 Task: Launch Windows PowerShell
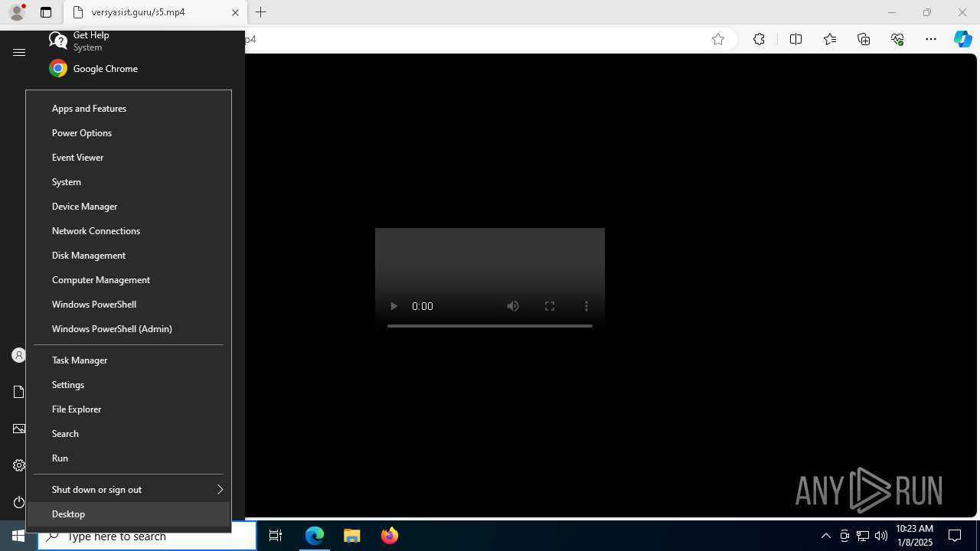click(x=129, y=305)
